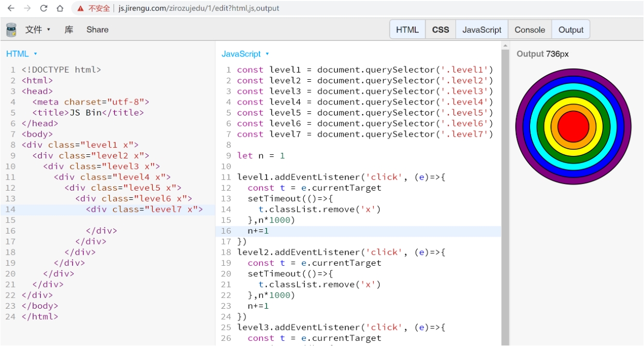Screen dimensions: 644x346
Task: Click the browser back arrow
Action: click(x=11, y=8)
